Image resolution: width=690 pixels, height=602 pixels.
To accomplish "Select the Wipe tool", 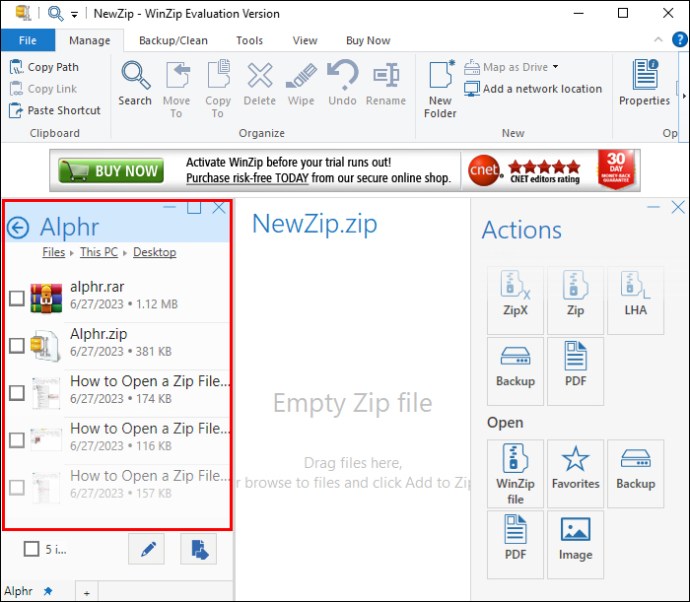I will (x=301, y=84).
